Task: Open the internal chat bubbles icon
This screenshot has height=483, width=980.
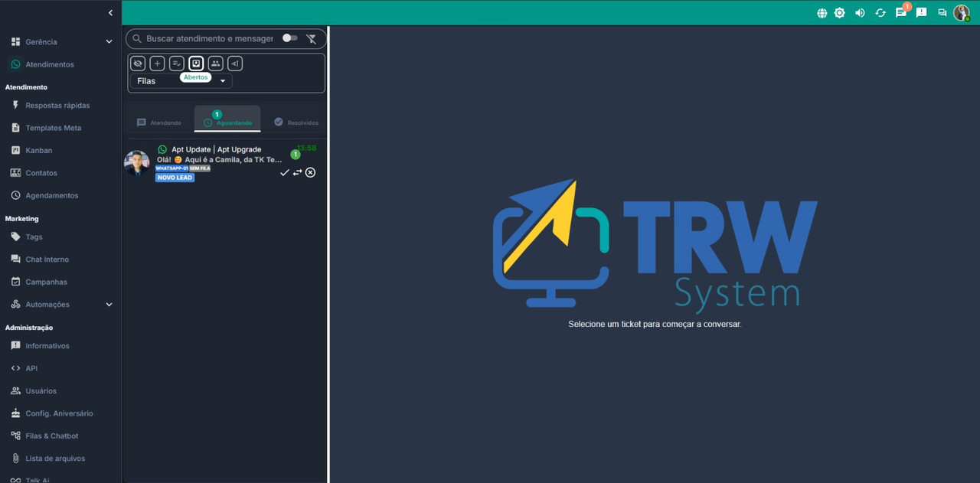Action: (x=942, y=13)
